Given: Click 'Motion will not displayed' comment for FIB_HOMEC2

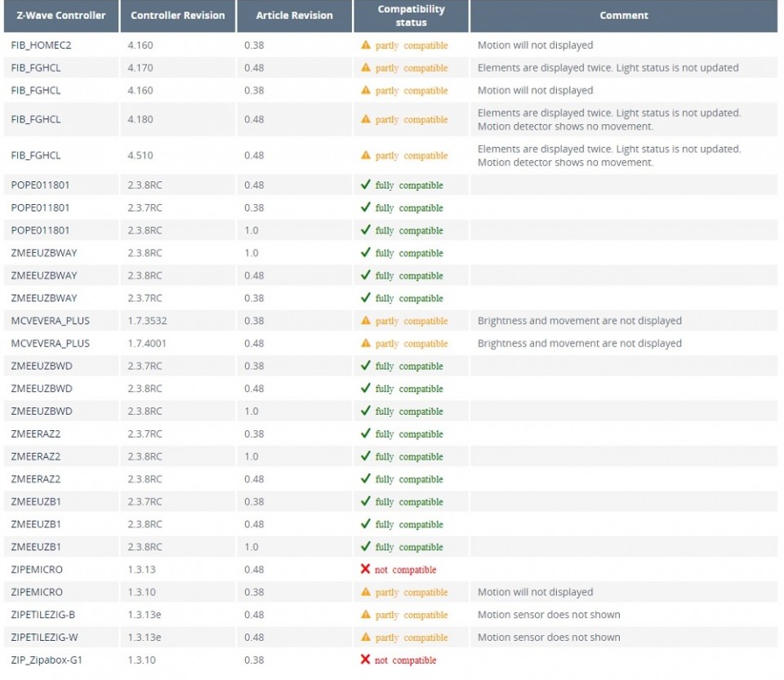Looking at the screenshot, I should pyautogui.click(x=535, y=46).
